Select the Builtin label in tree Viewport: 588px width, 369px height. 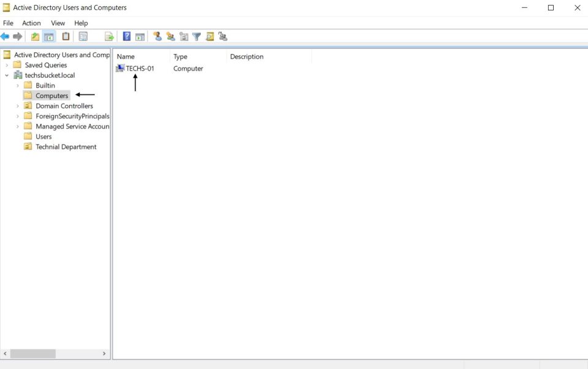45,86
